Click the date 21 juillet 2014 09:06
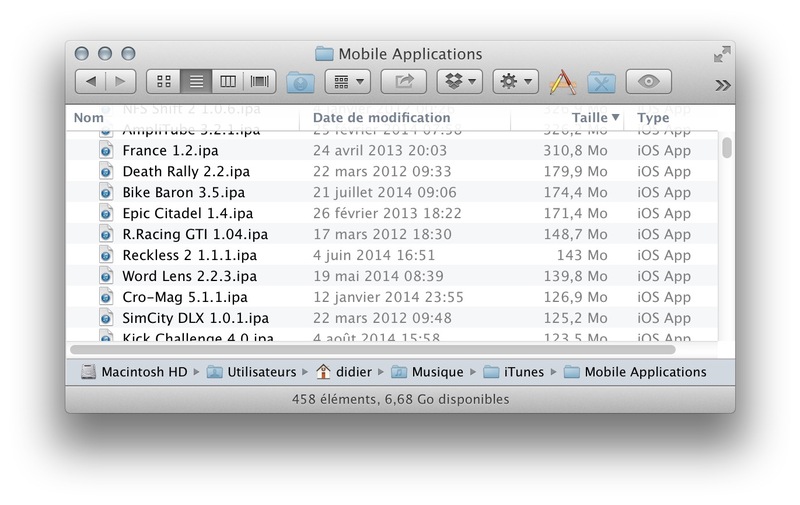Screen dimensions: 800x505 (x=385, y=193)
